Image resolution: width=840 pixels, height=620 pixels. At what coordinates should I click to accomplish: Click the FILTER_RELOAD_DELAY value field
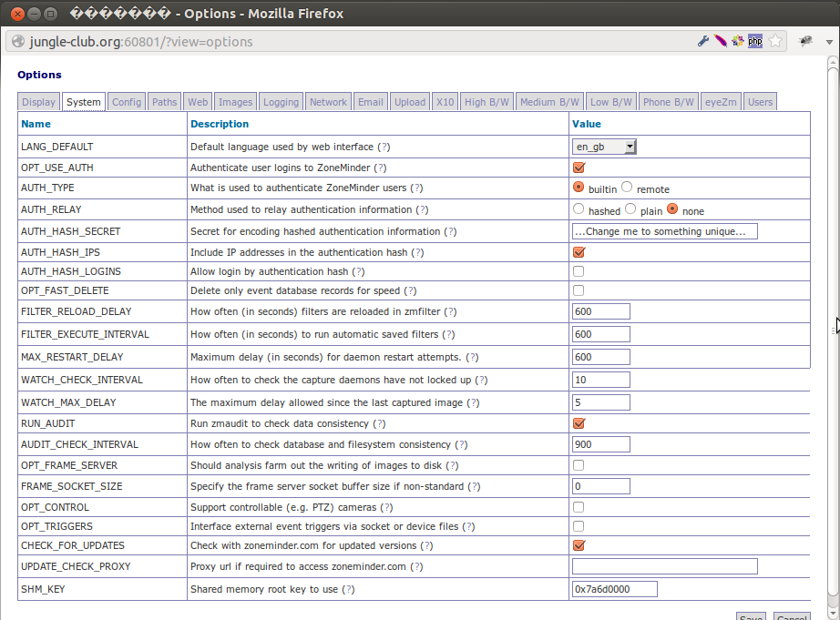click(x=601, y=311)
